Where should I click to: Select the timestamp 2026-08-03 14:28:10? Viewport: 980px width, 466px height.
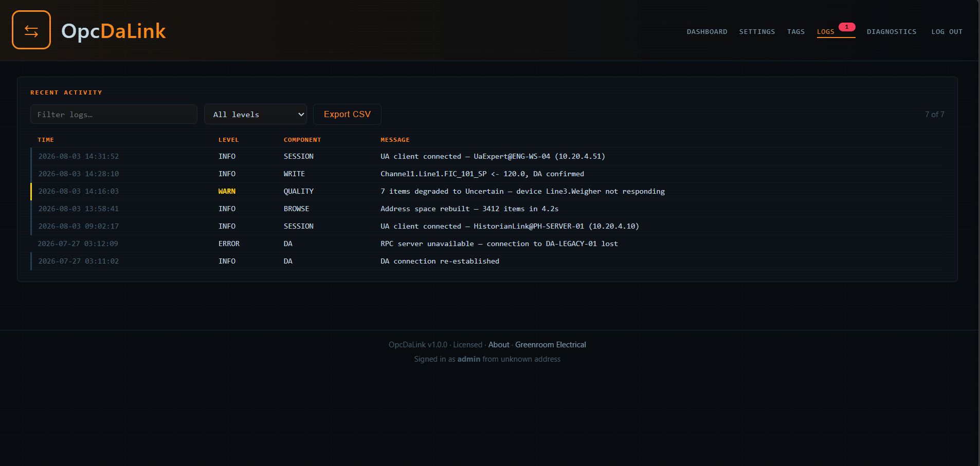tap(79, 174)
